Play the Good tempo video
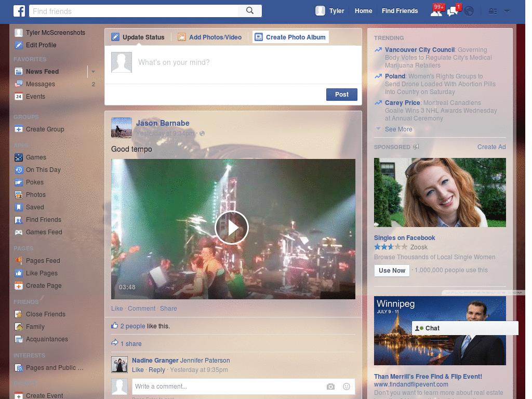Screen dimensions: 532x399 pos(232,228)
